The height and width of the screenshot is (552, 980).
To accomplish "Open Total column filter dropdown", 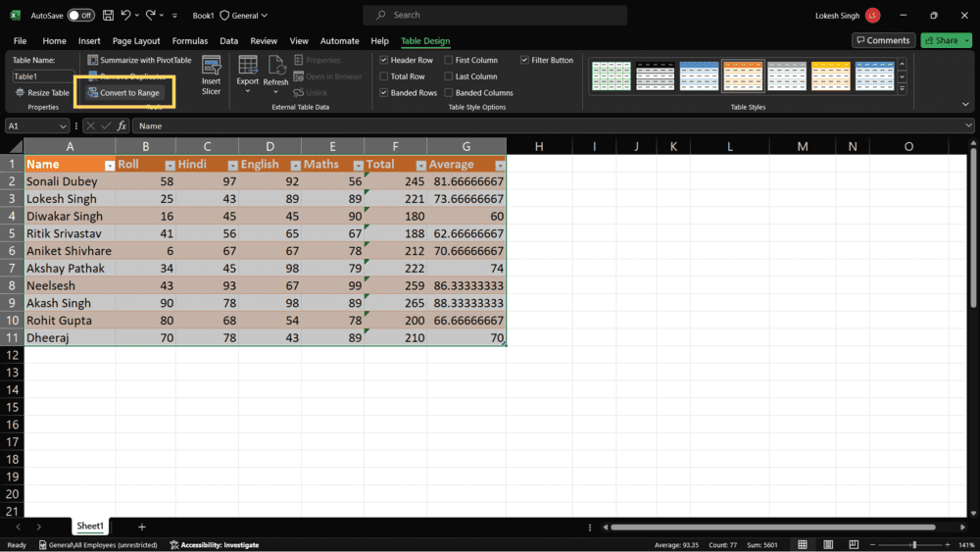I will 421,166.
